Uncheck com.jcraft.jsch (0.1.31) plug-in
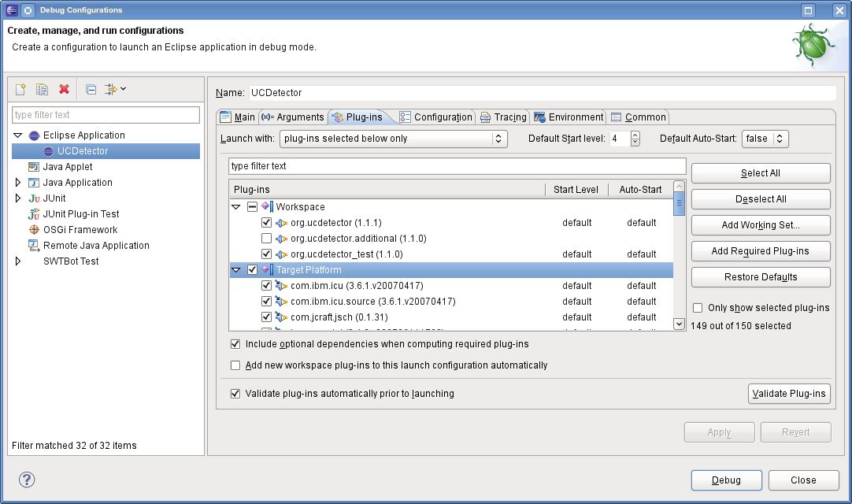The image size is (852, 504). (x=266, y=317)
